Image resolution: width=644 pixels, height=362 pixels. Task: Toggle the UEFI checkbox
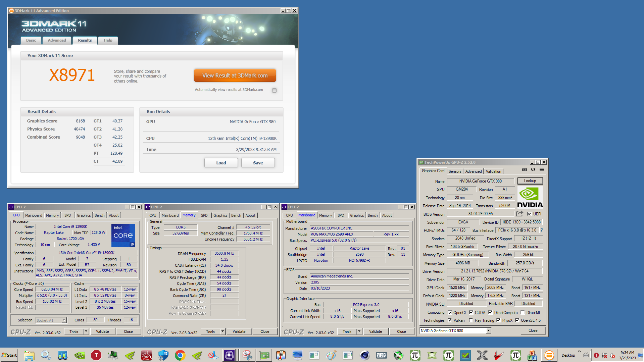529,214
